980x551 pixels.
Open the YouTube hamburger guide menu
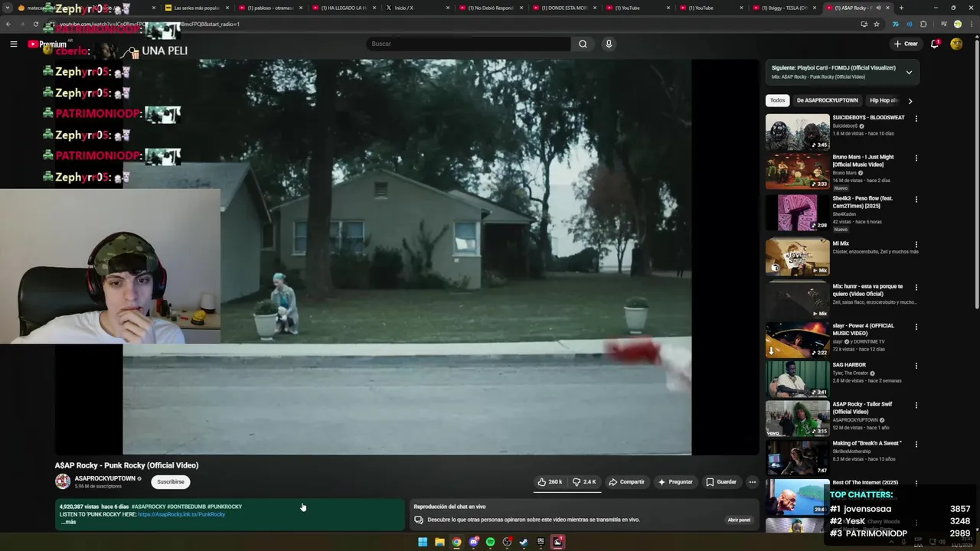[13, 44]
